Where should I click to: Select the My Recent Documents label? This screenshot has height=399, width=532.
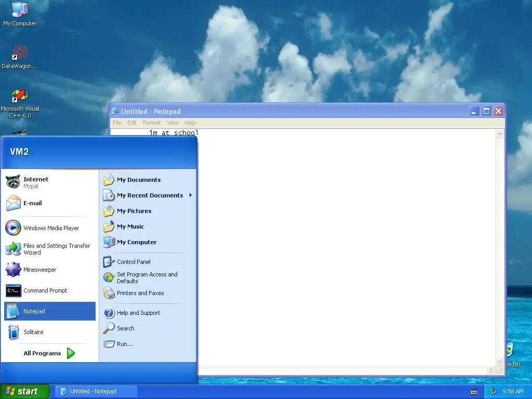click(150, 195)
